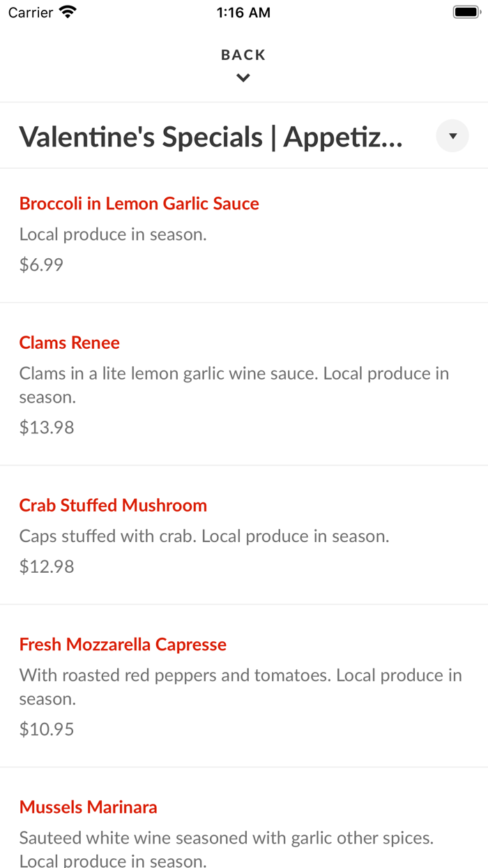Choose Fresh Mozzarella Capresse
This screenshot has width=488, height=868.
pos(123,644)
